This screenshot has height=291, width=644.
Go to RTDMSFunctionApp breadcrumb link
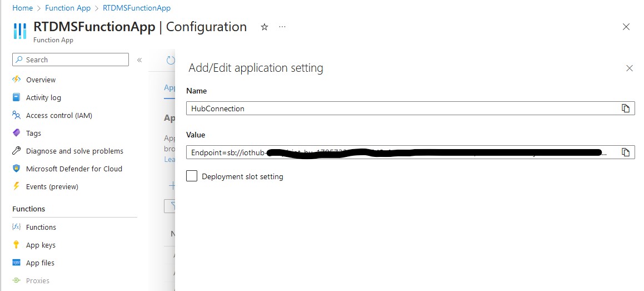pyautogui.click(x=137, y=8)
